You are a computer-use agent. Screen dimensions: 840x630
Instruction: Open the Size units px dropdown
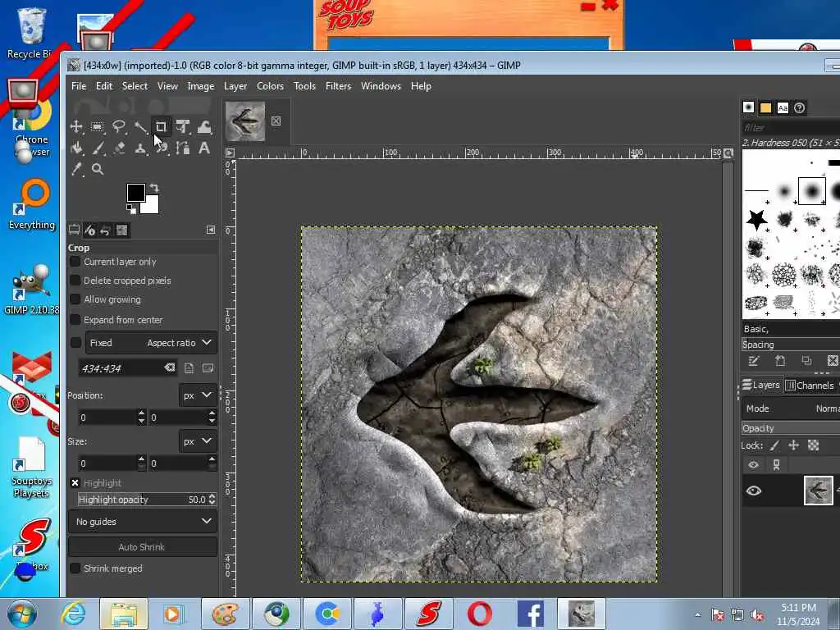197,441
